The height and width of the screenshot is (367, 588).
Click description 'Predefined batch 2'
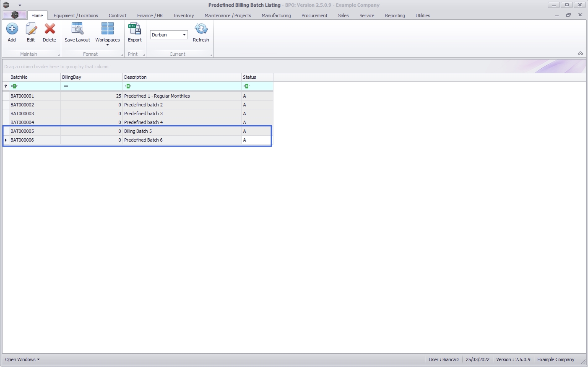pyautogui.click(x=143, y=105)
